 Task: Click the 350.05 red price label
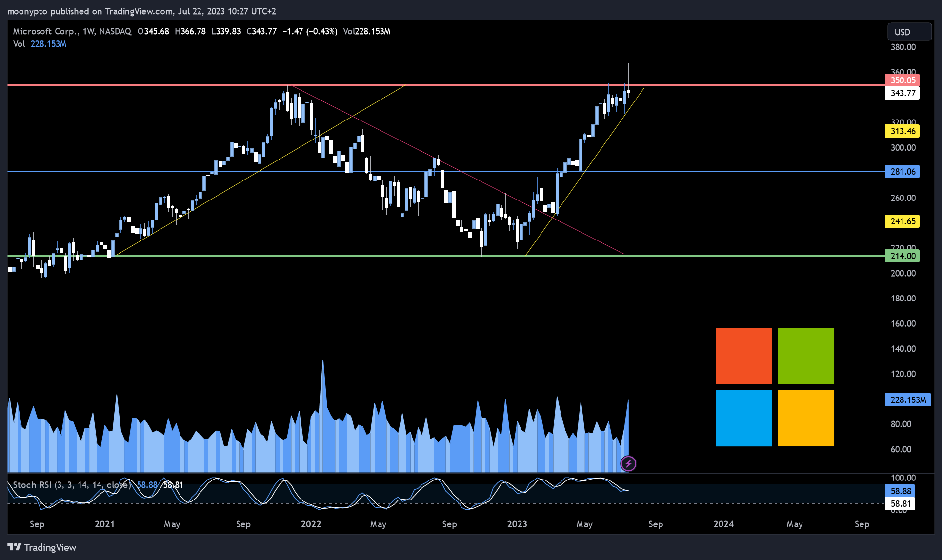point(902,80)
